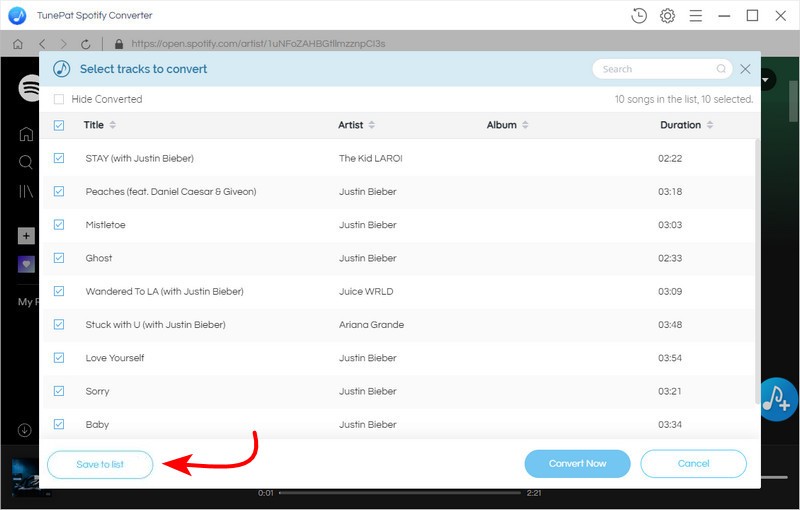Viewport: 800px width, 510px height.
Task: Navigate forward with the right arrow
Action: coord(63,44)
